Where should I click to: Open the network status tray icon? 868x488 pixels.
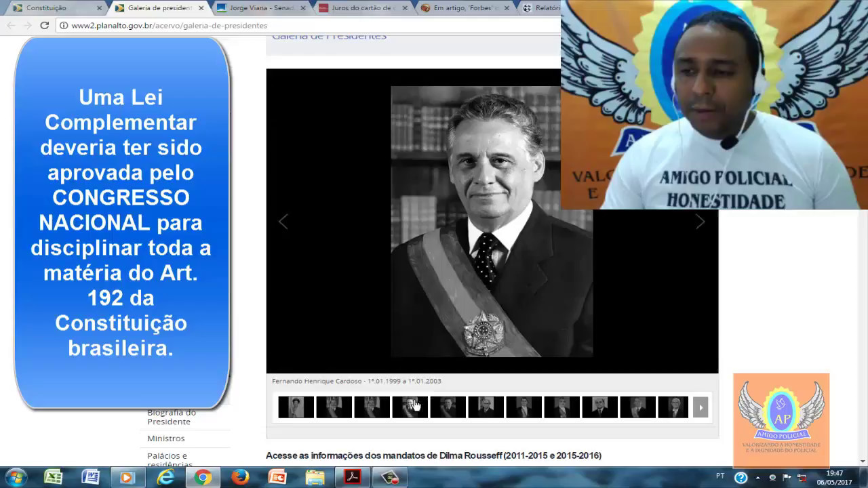pyautogui.click(x=802, y=477)
